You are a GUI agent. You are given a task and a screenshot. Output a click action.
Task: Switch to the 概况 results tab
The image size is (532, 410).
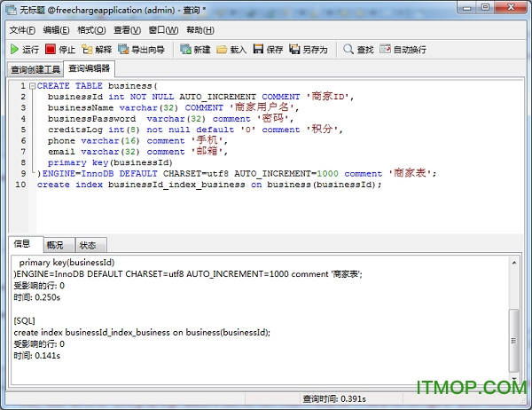click(55, 245)
